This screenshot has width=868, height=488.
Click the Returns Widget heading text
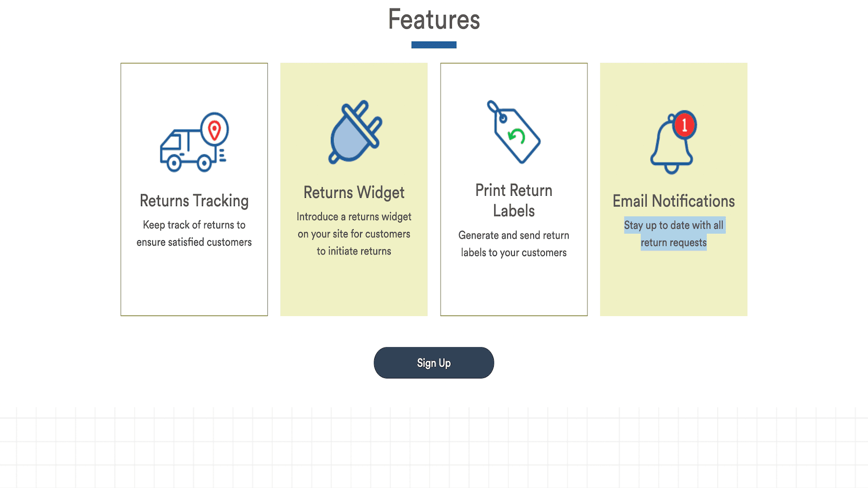353,192
